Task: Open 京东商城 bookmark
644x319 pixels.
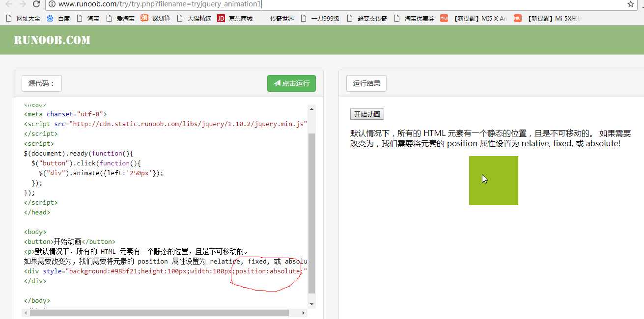Action: point(235,18)
